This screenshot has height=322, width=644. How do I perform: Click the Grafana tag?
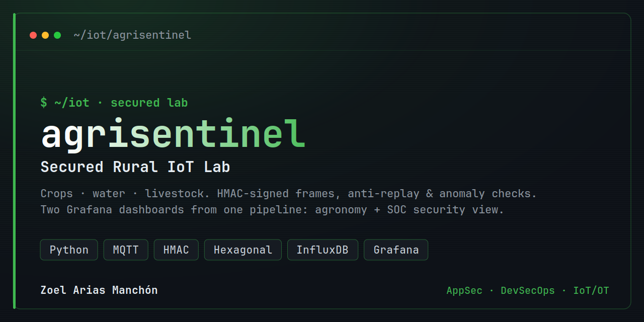(396, 250)
